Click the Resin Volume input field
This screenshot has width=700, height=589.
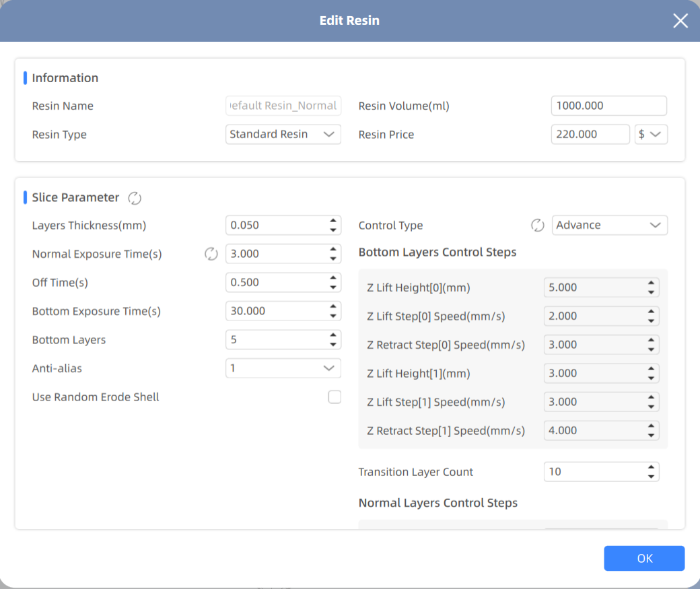tap(608, 106)
